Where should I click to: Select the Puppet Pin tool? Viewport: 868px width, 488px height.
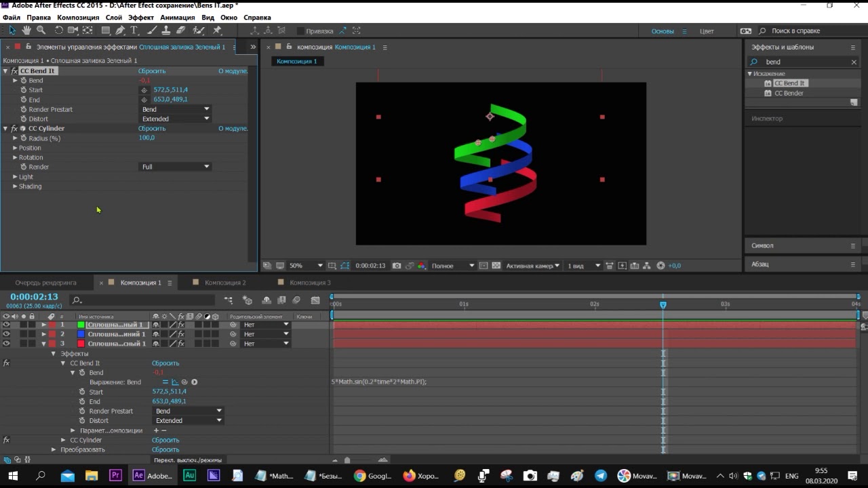click(x=217, y=30)
